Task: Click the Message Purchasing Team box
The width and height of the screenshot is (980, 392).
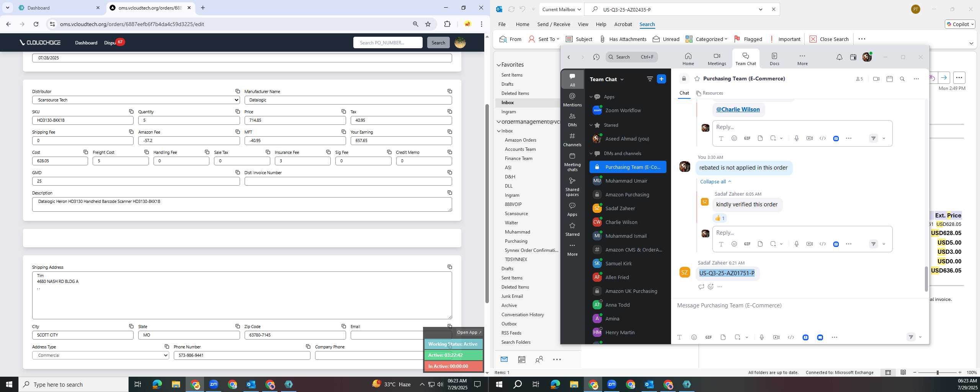Action: pyautogui.click(x=800, y=305)
